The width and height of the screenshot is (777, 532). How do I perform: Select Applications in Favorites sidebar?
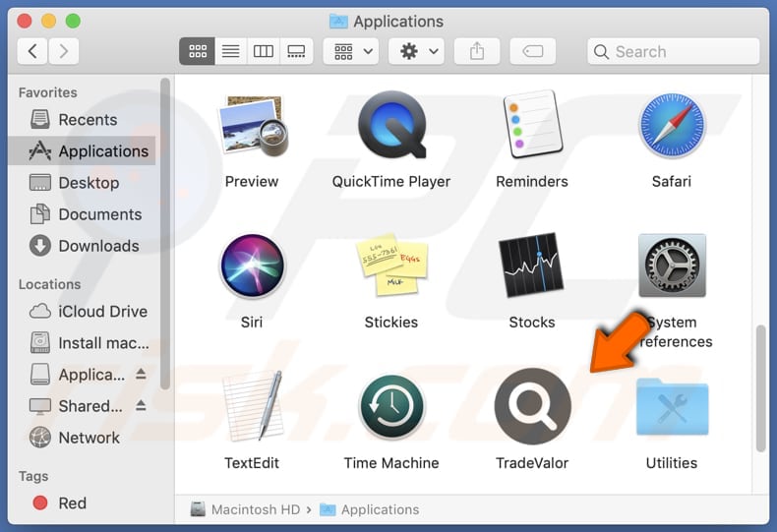(x=82, y=150)
